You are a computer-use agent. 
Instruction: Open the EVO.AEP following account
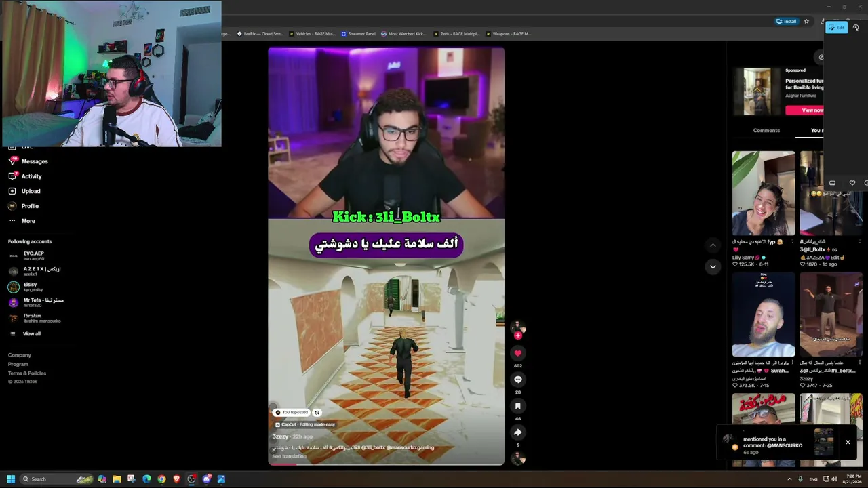pyautogui.click(x=27, y=256)
